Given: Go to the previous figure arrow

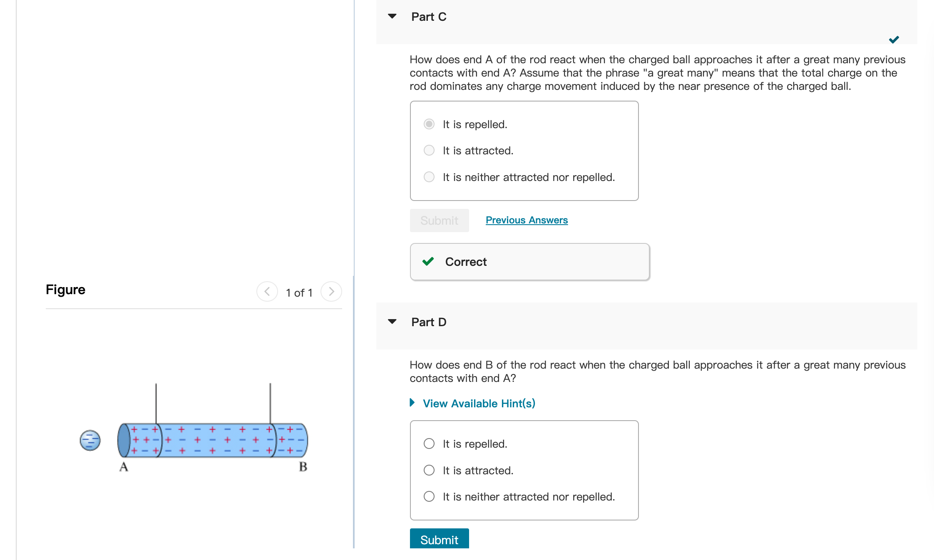Looking at the screenshot, I should tap(267, 292).
